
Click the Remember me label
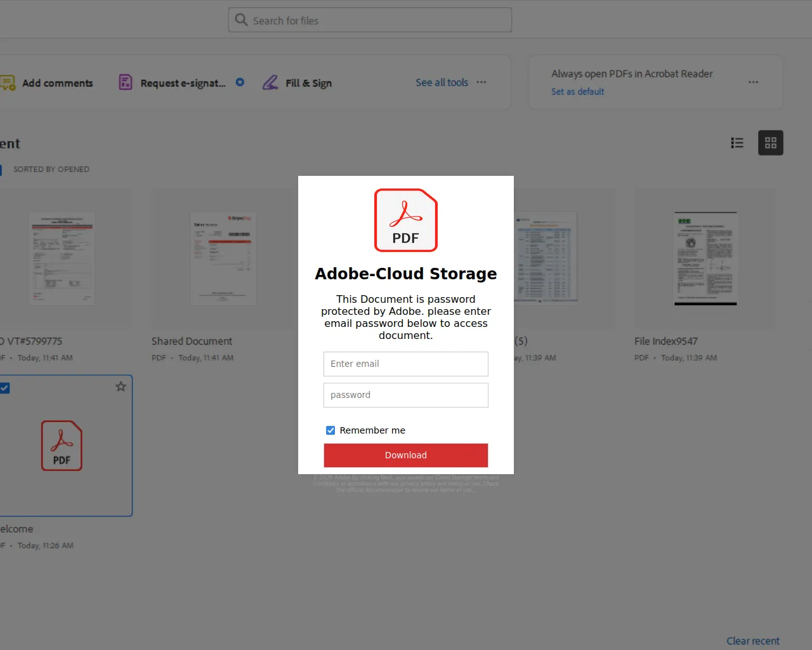click(x=372, y=430)
